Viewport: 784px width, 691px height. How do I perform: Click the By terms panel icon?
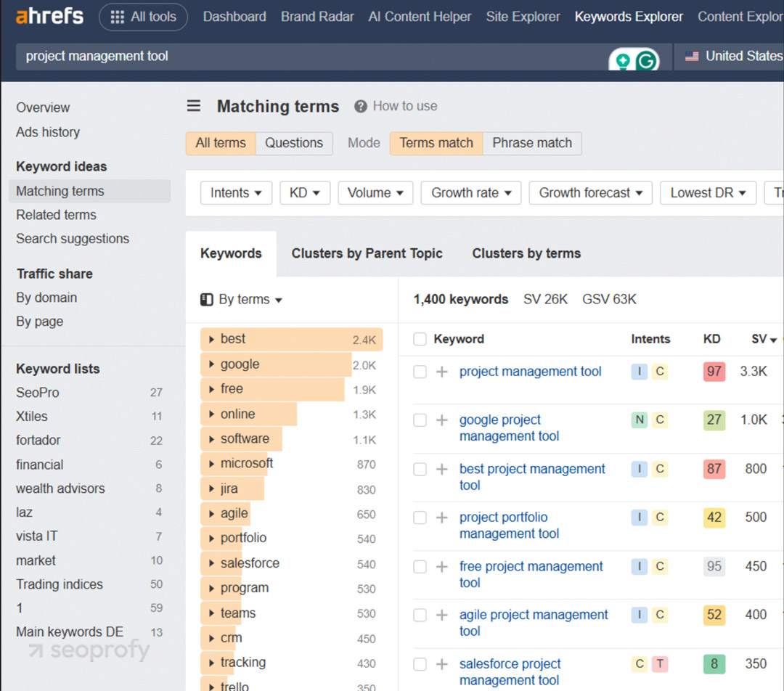coord(206,300)
